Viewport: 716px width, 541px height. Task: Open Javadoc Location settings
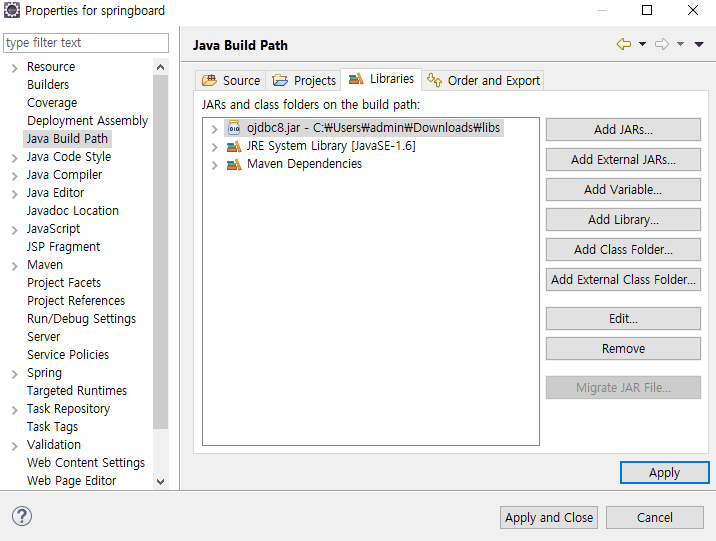coord(73,210)
